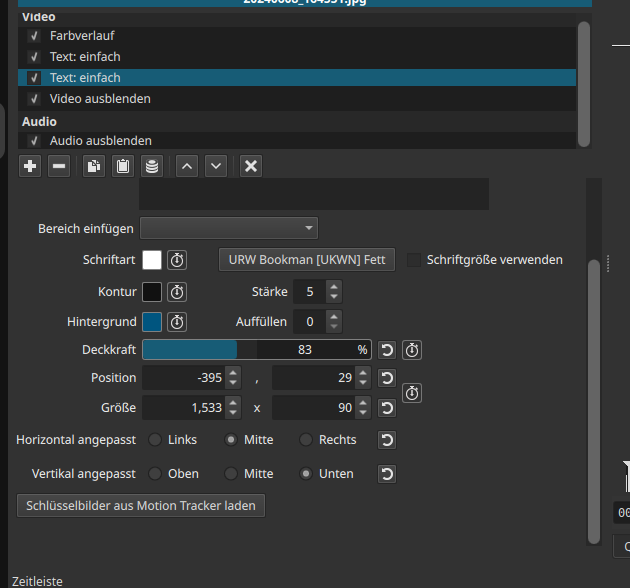The image size is (630, 588).
Task: Decrease Auffüllen value with down stepper
Action: click(x=334, y=327)
